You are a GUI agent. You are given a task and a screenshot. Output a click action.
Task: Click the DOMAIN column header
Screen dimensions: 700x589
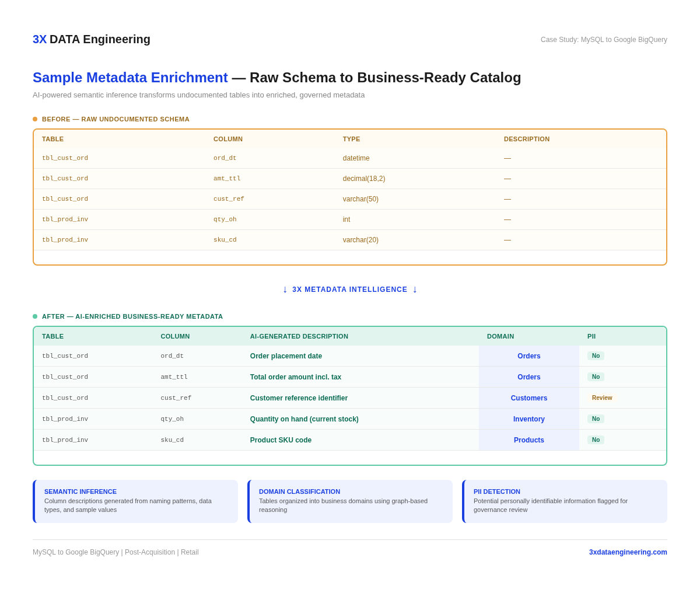501,336
